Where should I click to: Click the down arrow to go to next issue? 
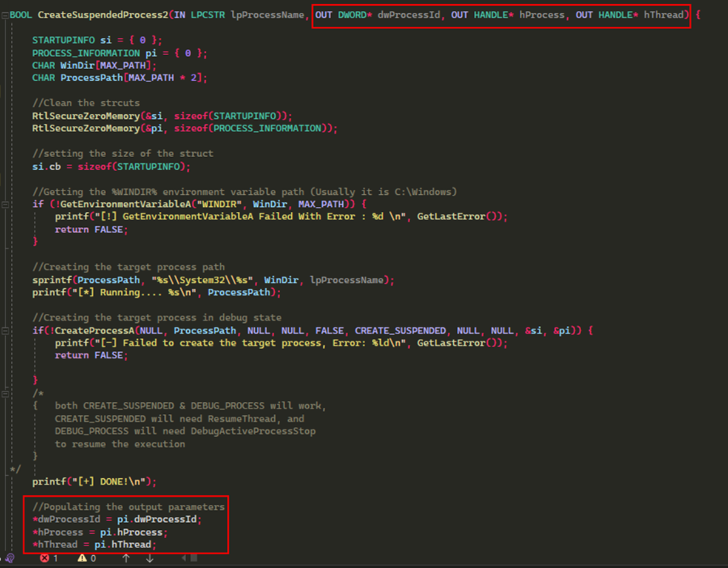pyautogui.click(x=150, y=558)
